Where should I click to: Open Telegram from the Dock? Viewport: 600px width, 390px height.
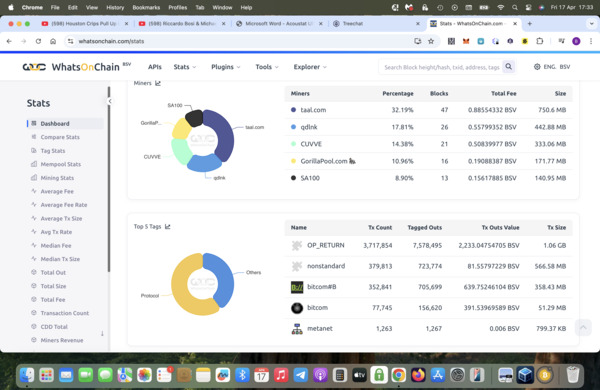[301, 375]
